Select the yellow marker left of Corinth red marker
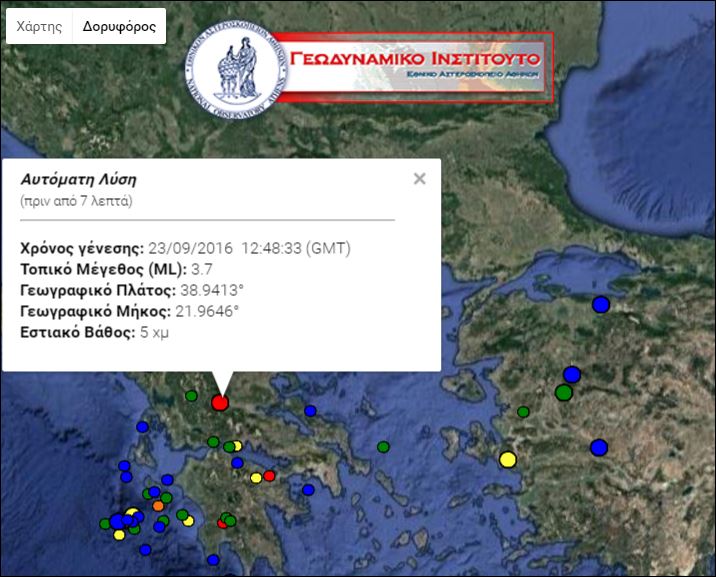 tap(256, 478)
